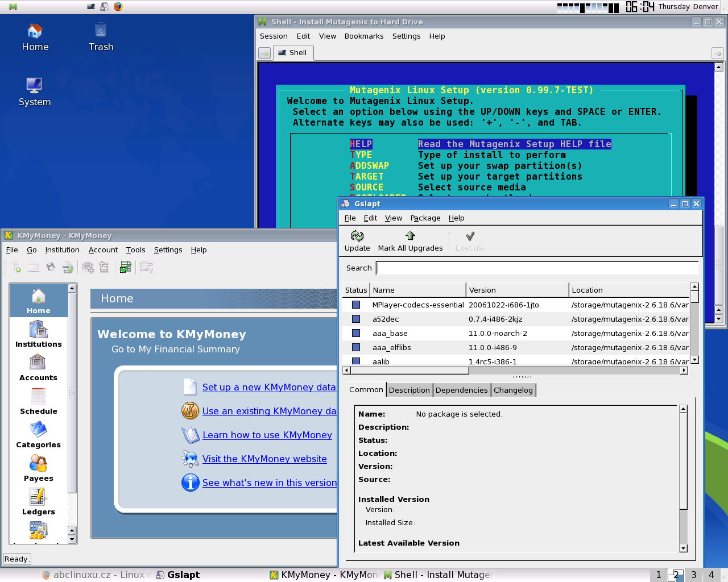Click status box of a52dec package
The height and width of the screenshot is (582, 728).
click(x=356, y=319)
